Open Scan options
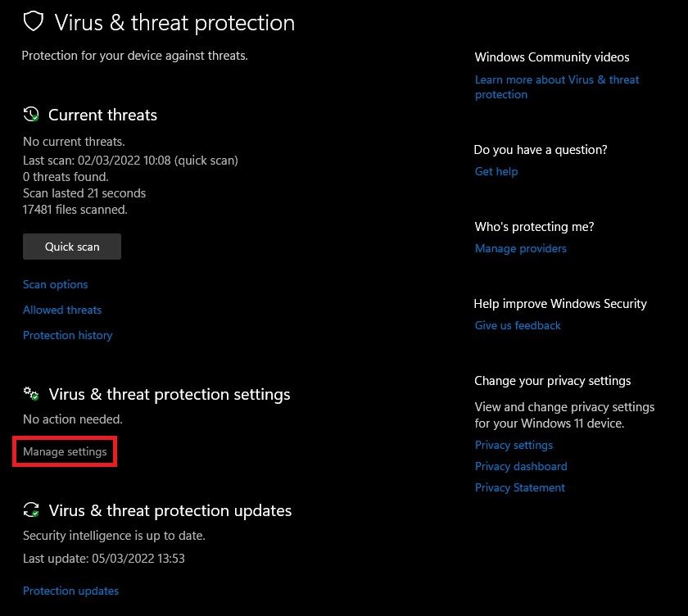This screenshot has height=616, width=688. pos(56,284)
